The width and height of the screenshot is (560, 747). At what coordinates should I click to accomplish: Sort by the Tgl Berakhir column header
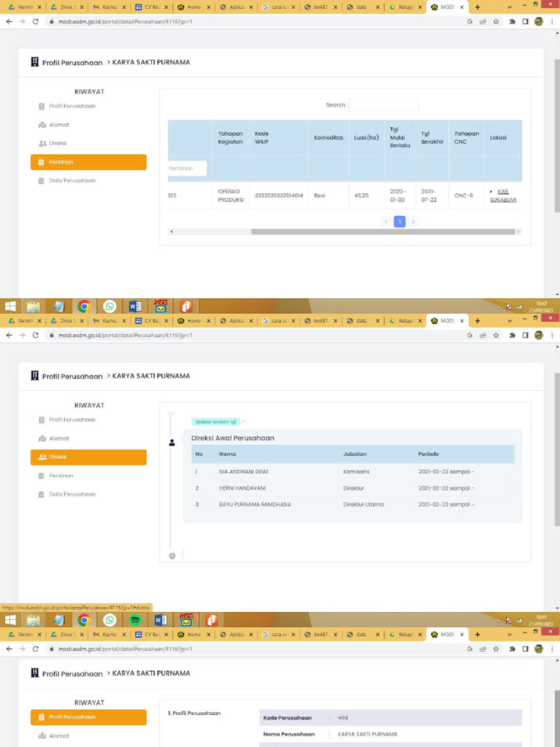point(432,138)
